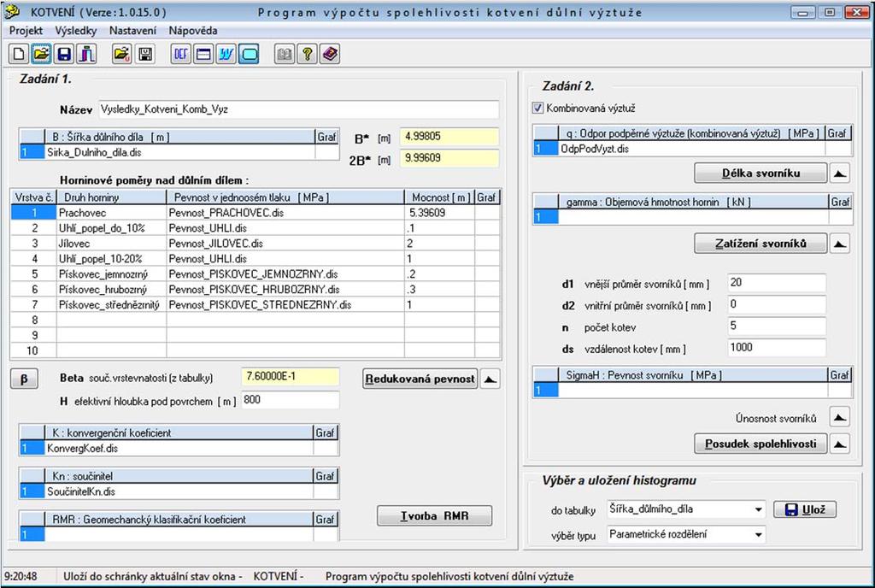Click the purple help book icon
The height and width of the screenshot is (588, 875).
click(330, 54)
